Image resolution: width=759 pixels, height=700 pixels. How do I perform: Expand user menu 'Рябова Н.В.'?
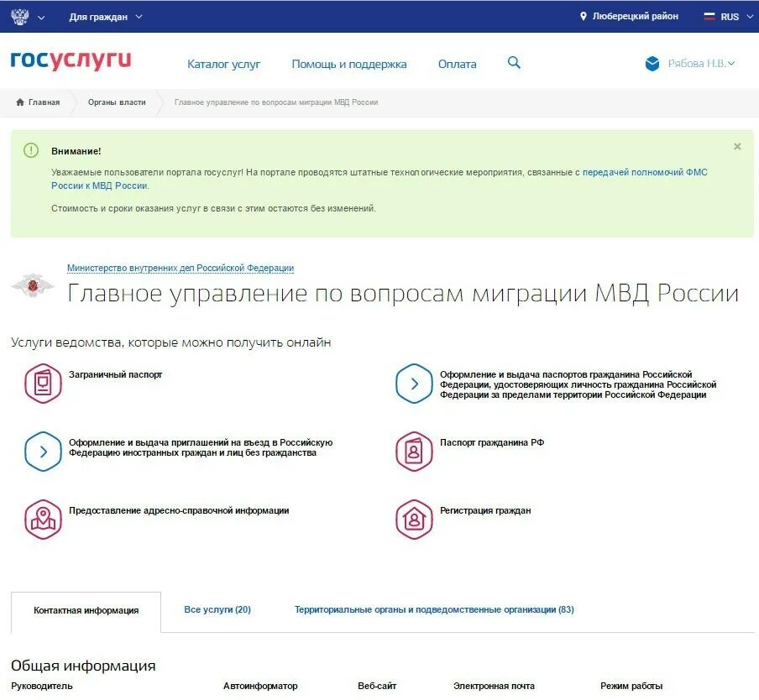[x=701, y=64]
